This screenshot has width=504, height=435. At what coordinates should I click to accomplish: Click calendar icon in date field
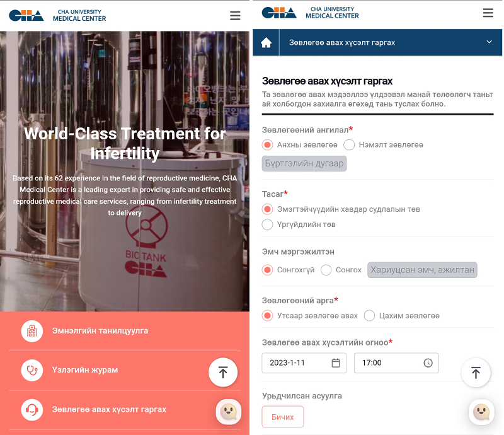click(336, 363)
